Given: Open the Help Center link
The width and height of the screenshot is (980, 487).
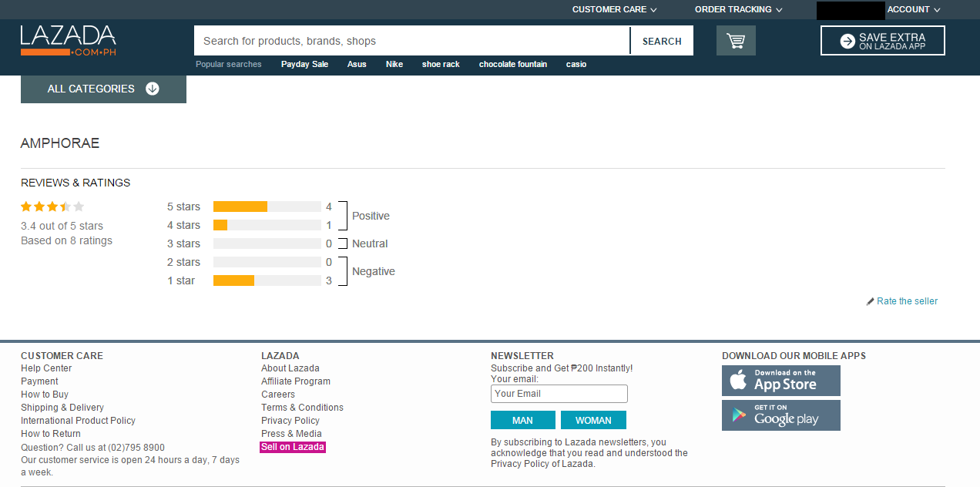Looking at the screenshot, I should (46, 368).
